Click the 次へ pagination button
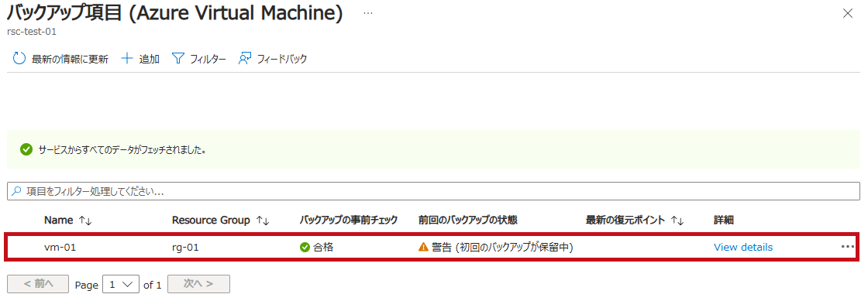 point(198,284)
